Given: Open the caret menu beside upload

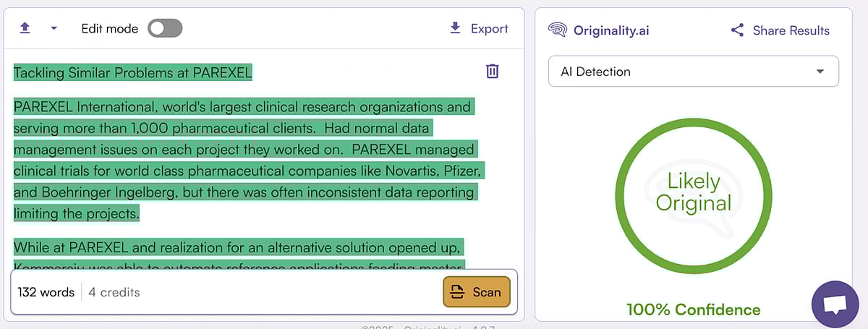Looking at the screenshot, I should pyautogui.click(x=54, y=29).
